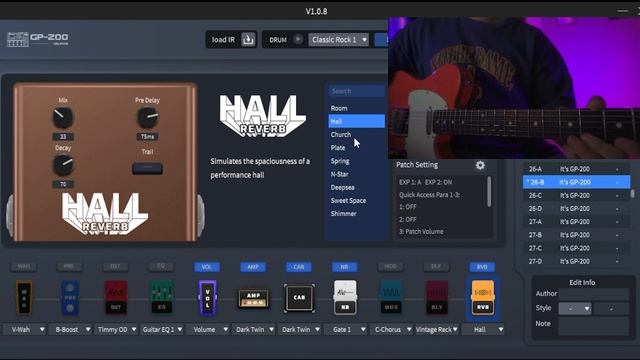Click the Note input field
640x360 pixels.
click(593, 326)
